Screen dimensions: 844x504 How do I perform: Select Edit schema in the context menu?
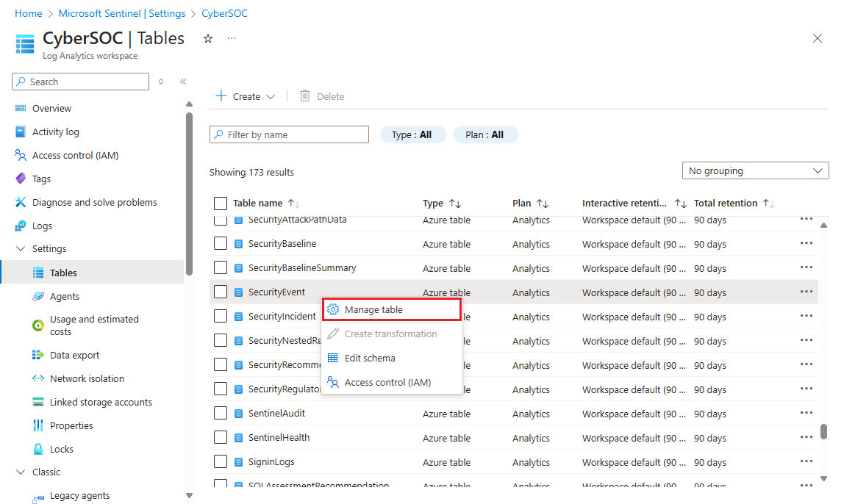[x=370, y=359]
